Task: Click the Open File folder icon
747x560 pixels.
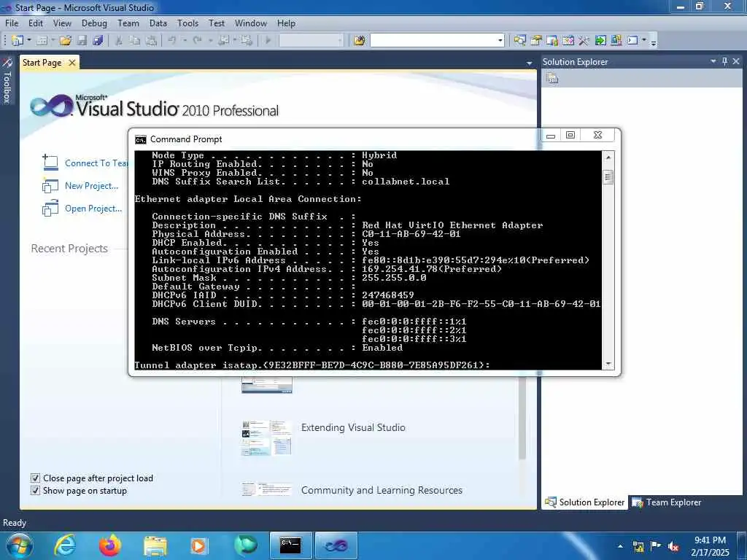Action: [66, 41]
